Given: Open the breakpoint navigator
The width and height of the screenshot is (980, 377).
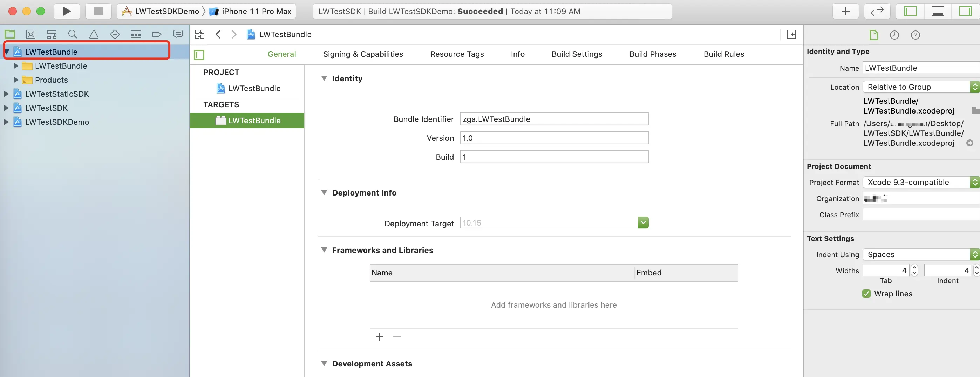Looking at the screenshot, I should 157,34.
